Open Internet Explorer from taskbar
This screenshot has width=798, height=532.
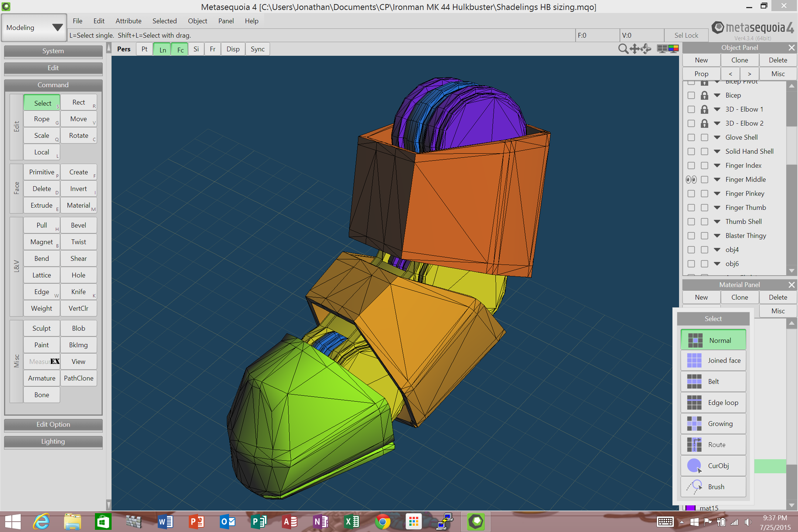click(41, 522)
